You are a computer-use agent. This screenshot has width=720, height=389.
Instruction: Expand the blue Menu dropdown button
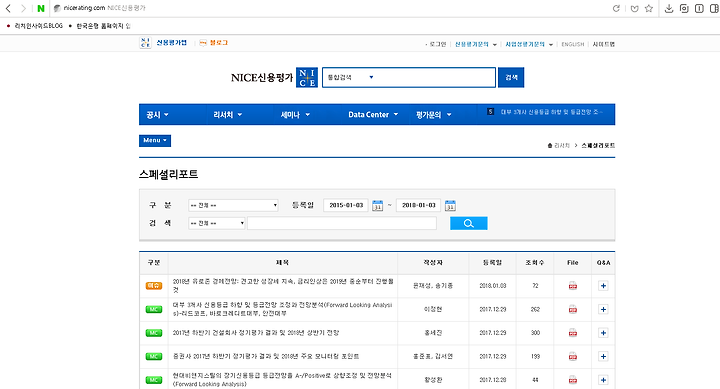point(155,141)
